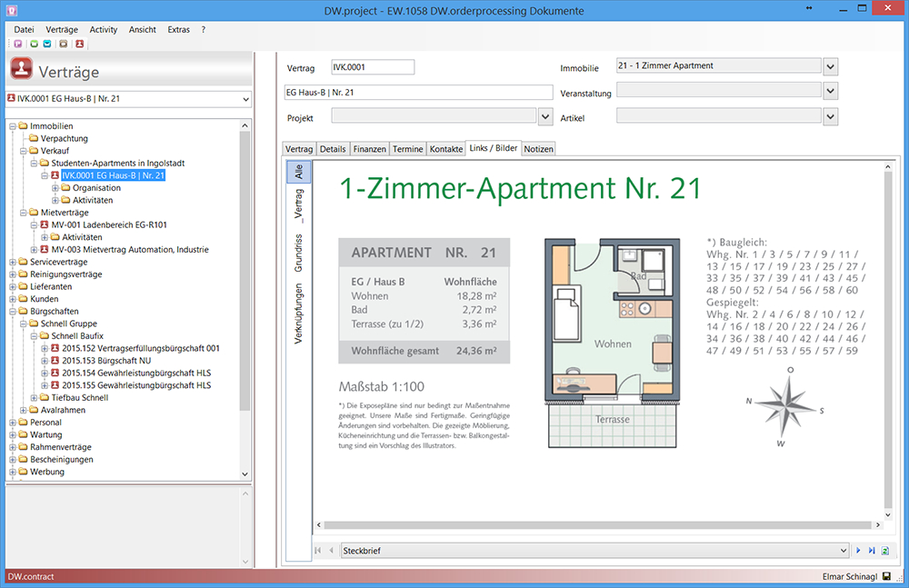Click the folder icon next to Kunden
909x588 pixels.
pos(24,299)
